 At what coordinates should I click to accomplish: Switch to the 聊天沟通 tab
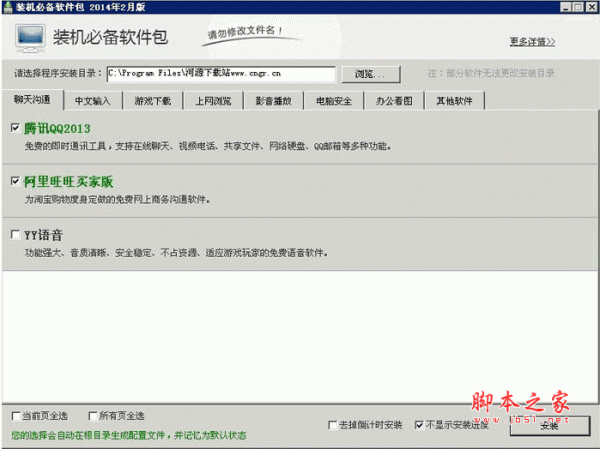click(33, 100)
